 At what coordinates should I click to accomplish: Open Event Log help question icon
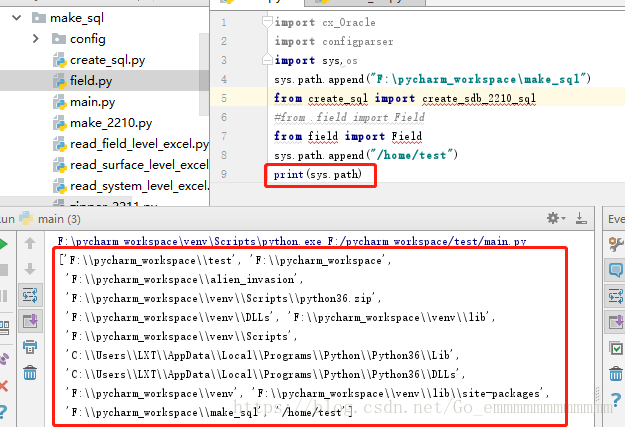pyautogui.click(x=616, y=399)
